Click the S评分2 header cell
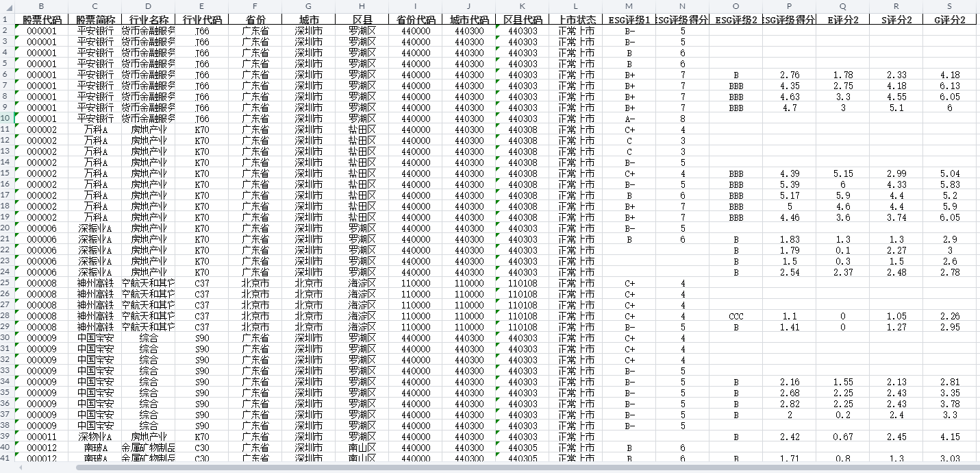980x473 pixels. tap(896, 19)
